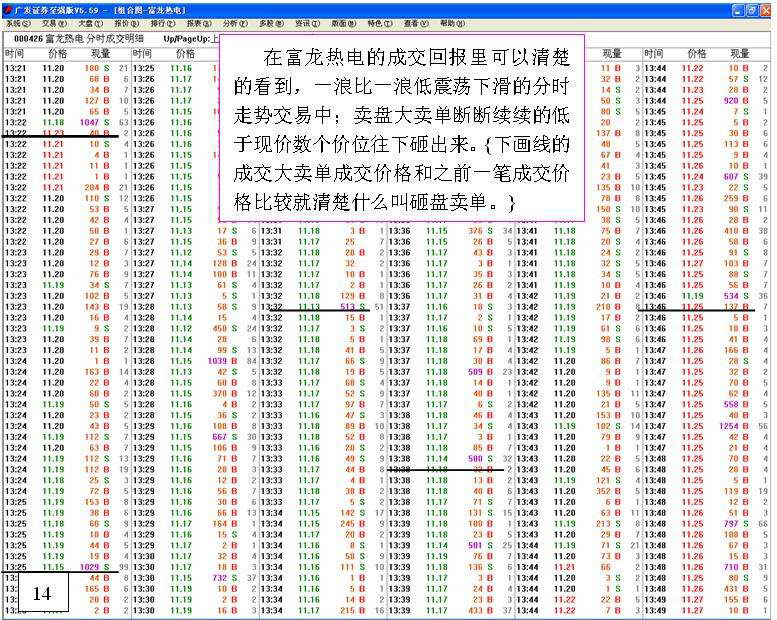Select the 13:34 trade with volume 245 B
Viewport: 777px width, 620px height.
pos(323,523)
